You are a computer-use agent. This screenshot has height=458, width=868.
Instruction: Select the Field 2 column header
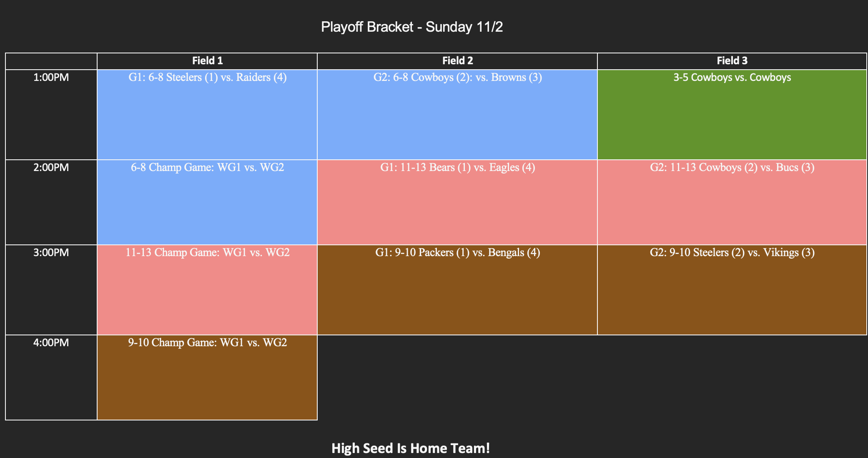coord(457,61)
